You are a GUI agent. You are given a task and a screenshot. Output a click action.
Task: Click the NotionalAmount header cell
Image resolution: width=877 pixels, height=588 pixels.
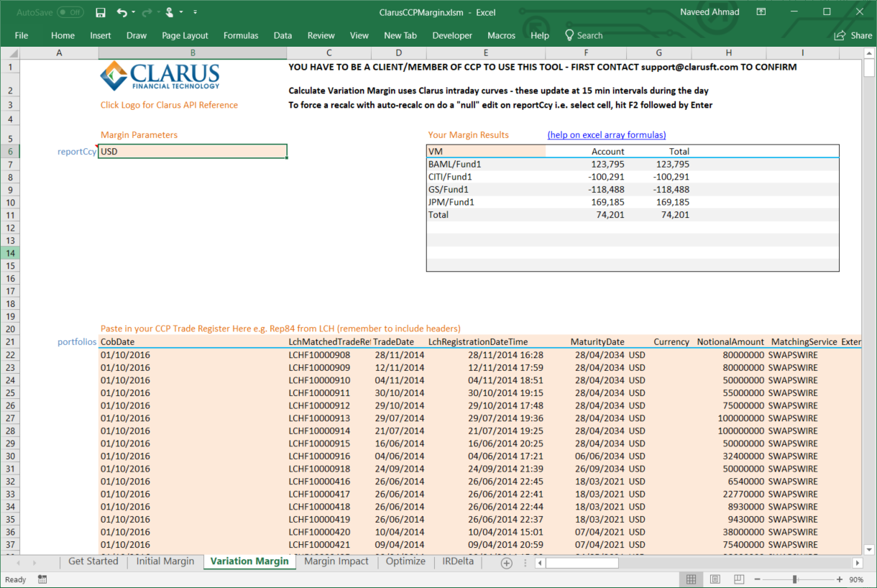(x=729, y=342)
